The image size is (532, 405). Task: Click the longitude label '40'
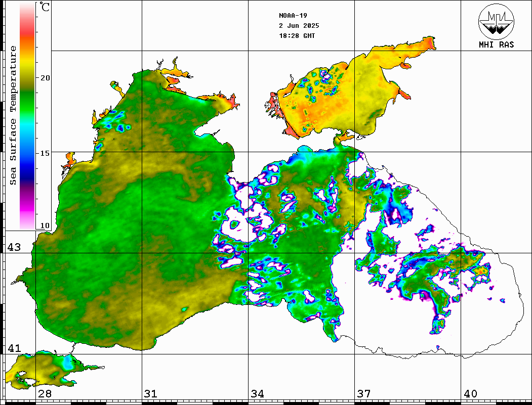[x=470, y=394]
